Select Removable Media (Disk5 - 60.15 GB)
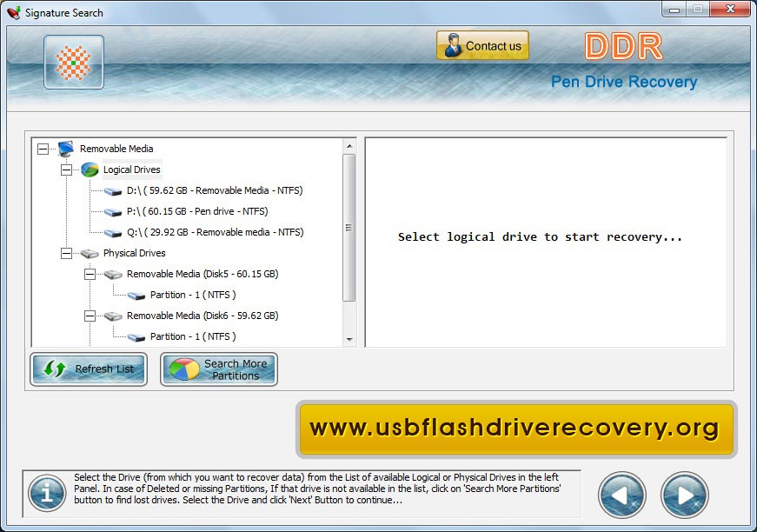 pyautogui.click(x=203, y=274)
